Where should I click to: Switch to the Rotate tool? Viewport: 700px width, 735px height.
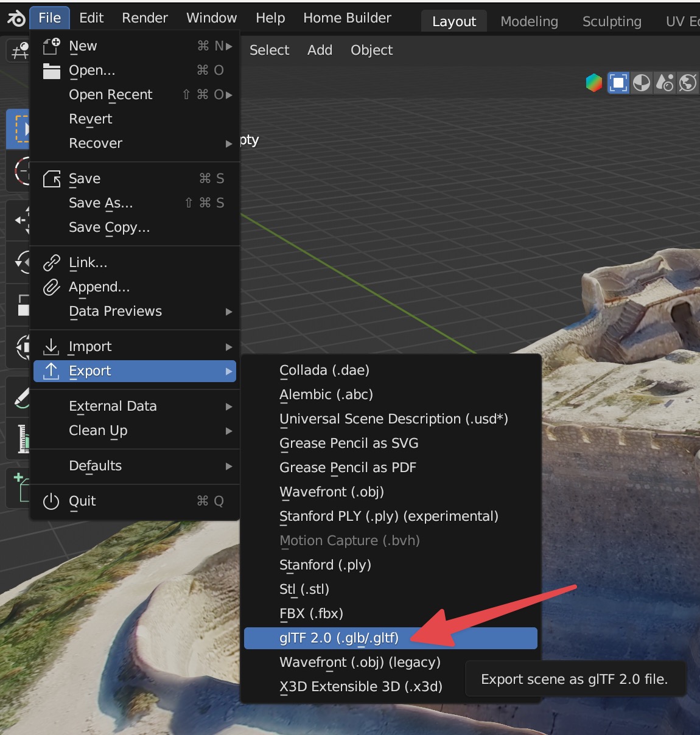point(22,263)
